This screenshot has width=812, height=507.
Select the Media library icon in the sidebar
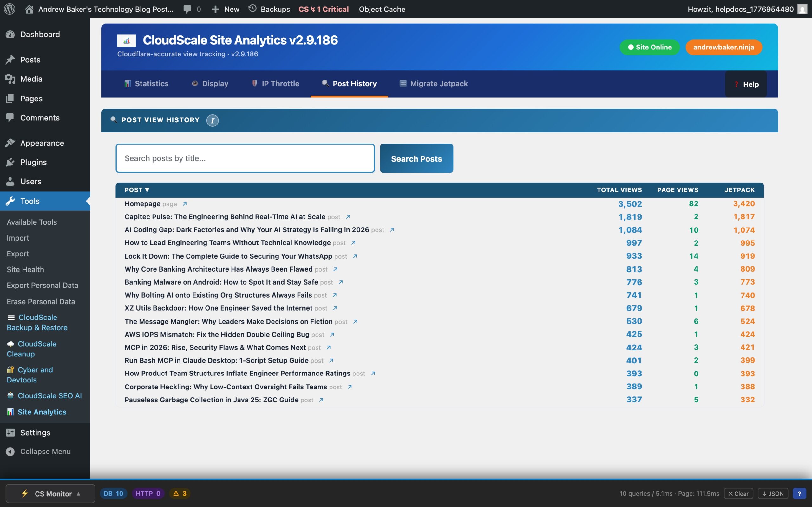pyautogui.click(x=10, y=79)
